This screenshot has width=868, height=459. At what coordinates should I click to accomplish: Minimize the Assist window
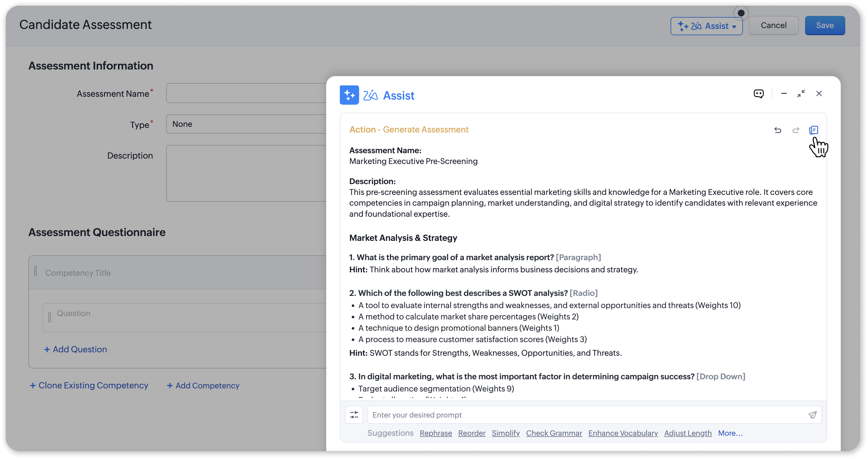click(x=784, y=94)
